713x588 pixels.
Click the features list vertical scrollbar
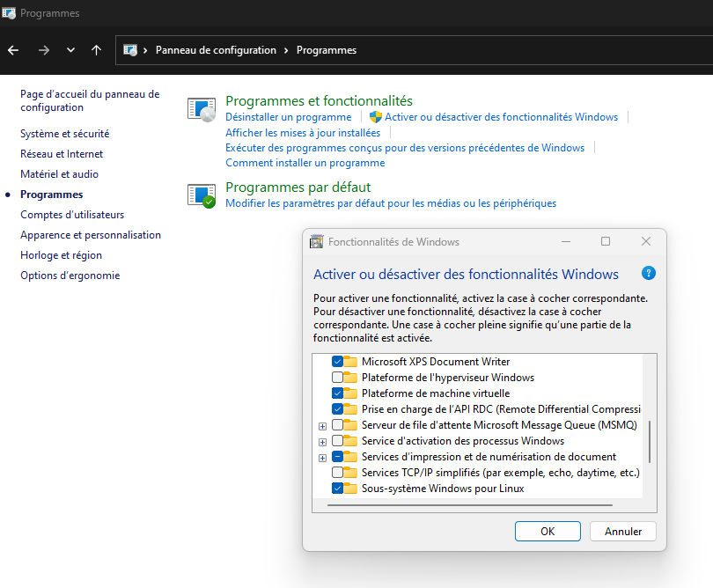(x=650, y=441)
